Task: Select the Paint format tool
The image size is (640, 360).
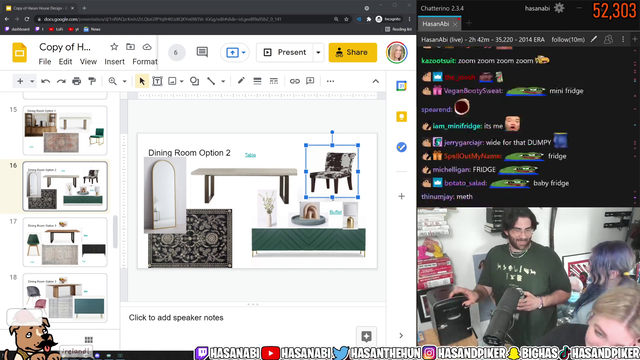Action: (92, 81)
